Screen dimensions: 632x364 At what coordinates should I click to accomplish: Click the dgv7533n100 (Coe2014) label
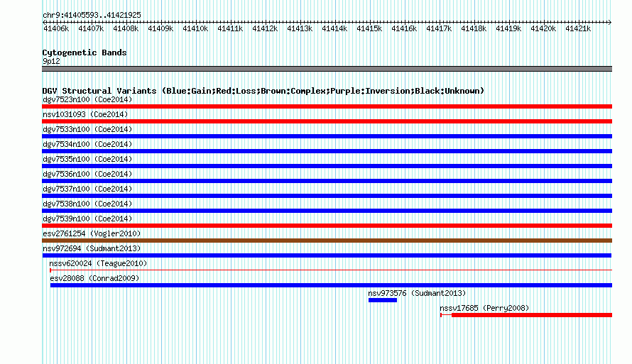(x=87, y=129)
